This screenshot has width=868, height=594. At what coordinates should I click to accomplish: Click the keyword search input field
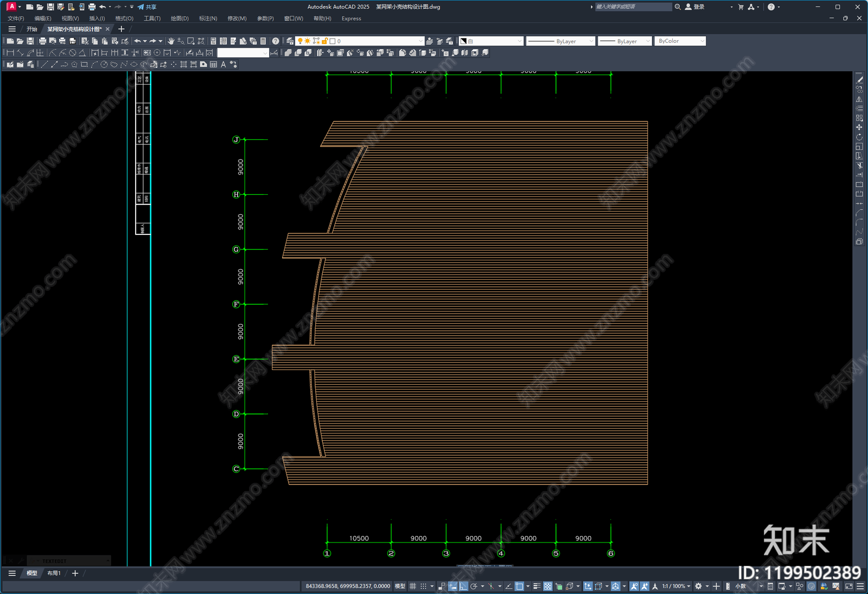633,7
